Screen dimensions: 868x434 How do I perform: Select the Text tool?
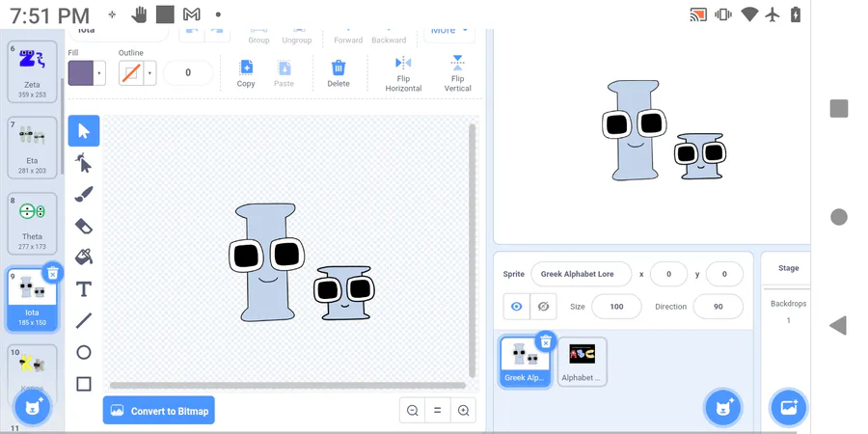[x=84, y=288]
